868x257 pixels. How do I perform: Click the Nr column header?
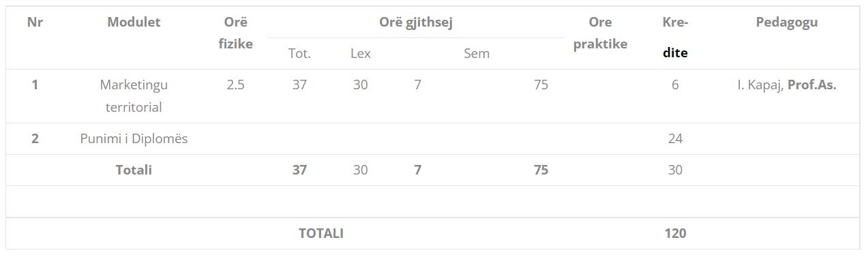(x=35, y=22)
